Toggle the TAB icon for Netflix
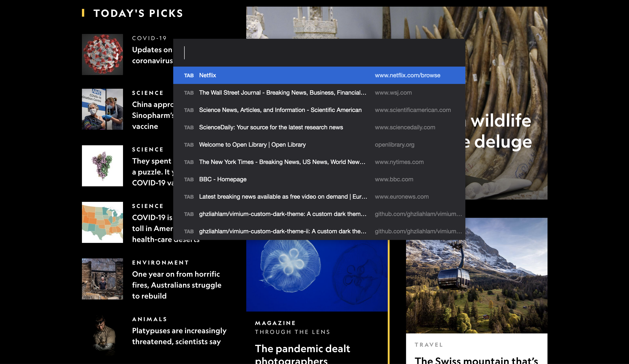629x364 pixels. 189,75
